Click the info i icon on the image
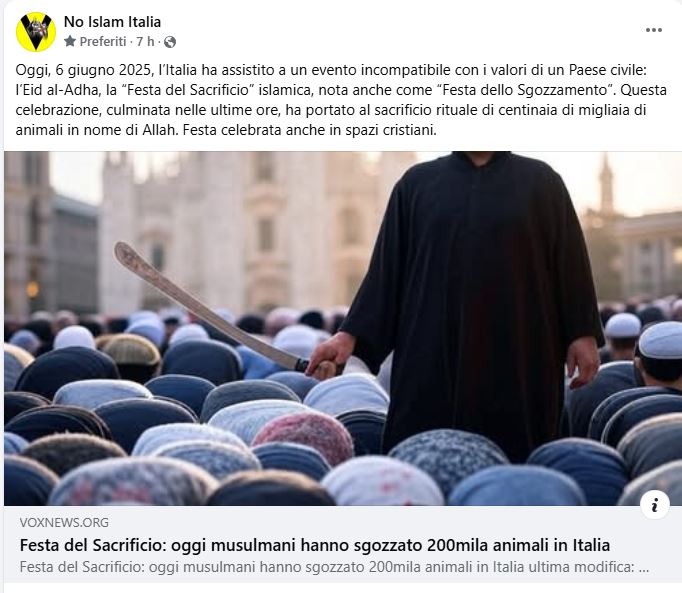 coord(654,505)
